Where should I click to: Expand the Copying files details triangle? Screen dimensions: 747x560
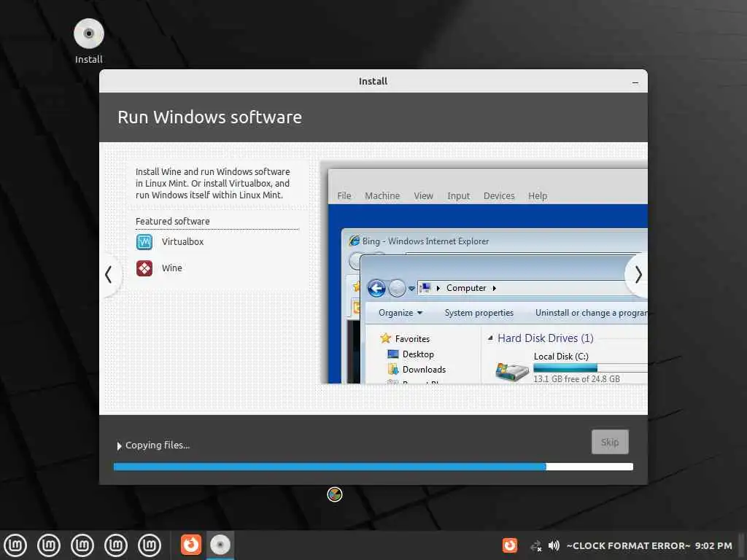[x=119, y=446]
